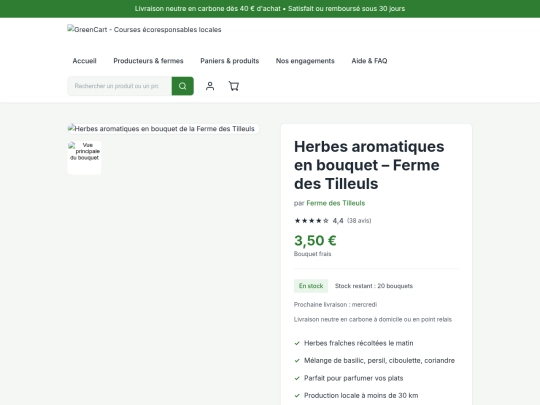Click the Herbes fraîches récoltées le matin line

359,343
